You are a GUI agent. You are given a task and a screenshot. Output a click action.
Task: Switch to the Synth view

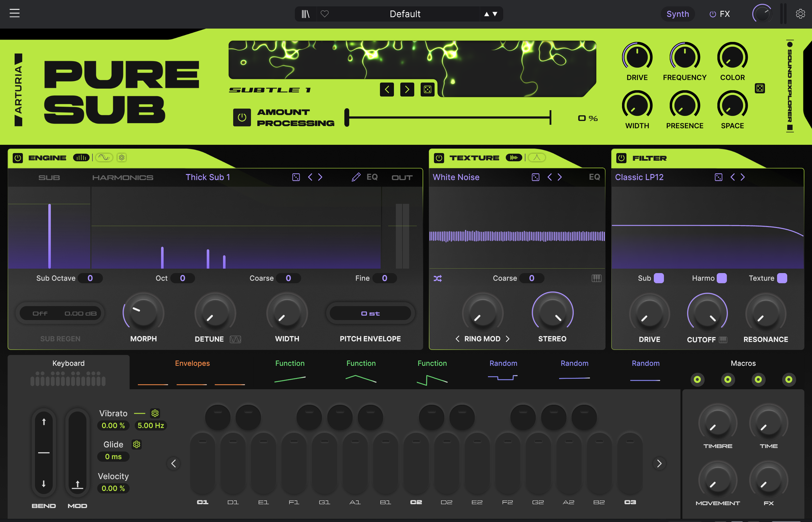tap(678, 14)
